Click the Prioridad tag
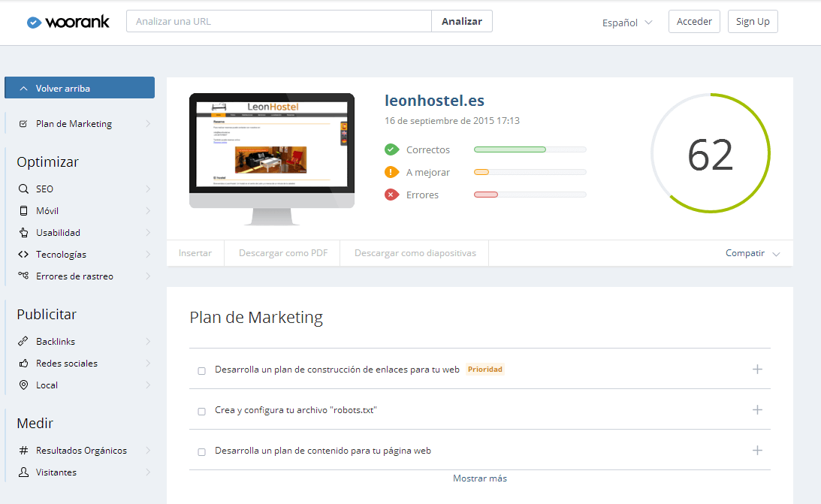821x504 pixels. [x=484, y=370]
